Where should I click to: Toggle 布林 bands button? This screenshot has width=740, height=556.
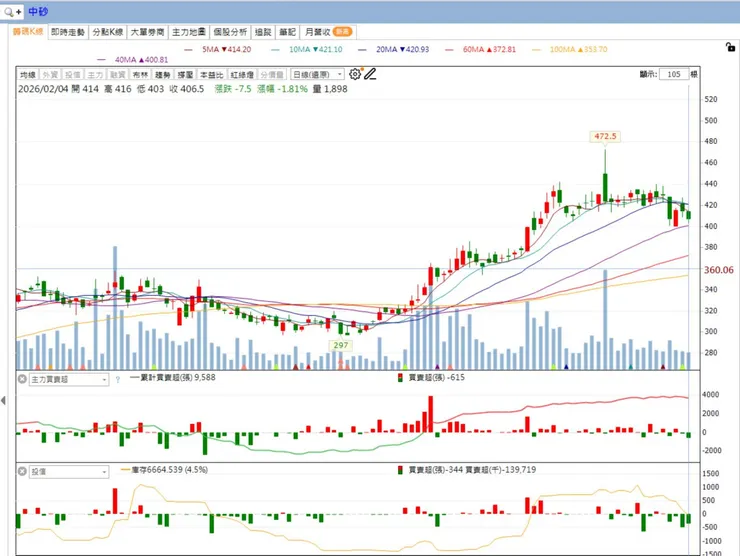point(140,75)
